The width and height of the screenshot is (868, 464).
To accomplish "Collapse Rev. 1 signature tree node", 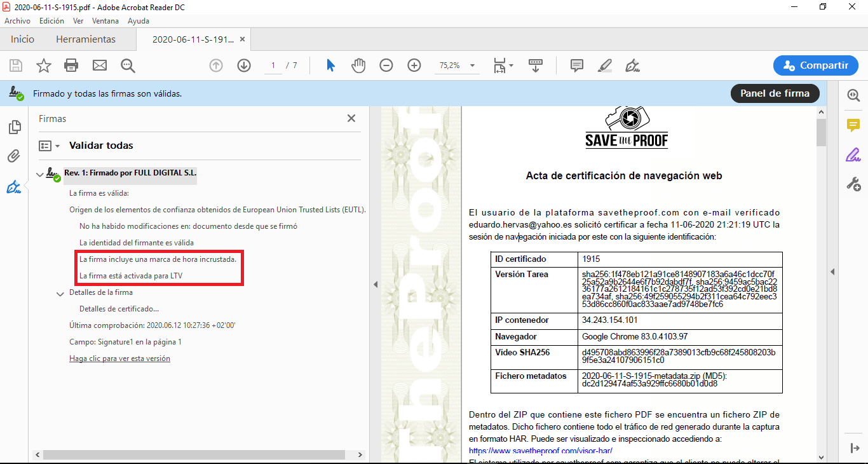I will coord(41,174).
